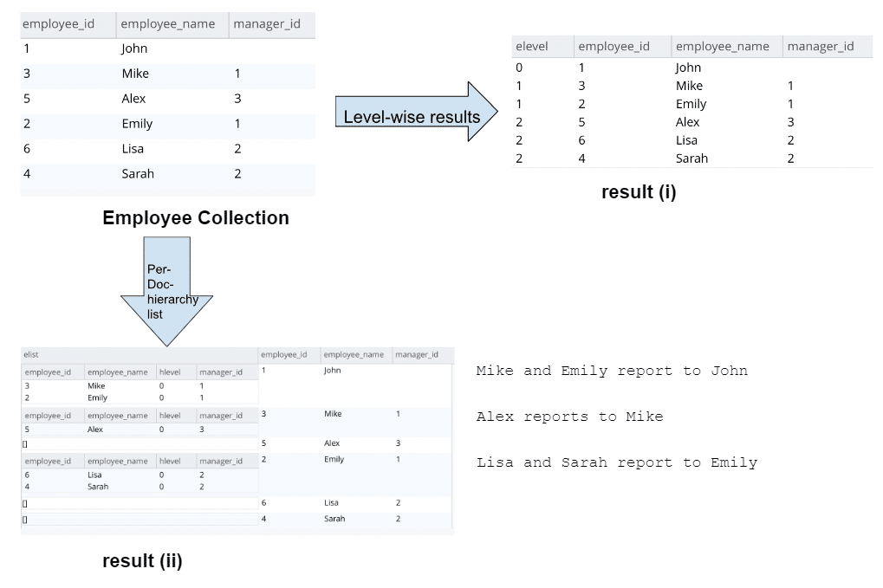Click the "result (ii)" caption
The width and height of the screenshot is (883, 588).
point(142,561)
